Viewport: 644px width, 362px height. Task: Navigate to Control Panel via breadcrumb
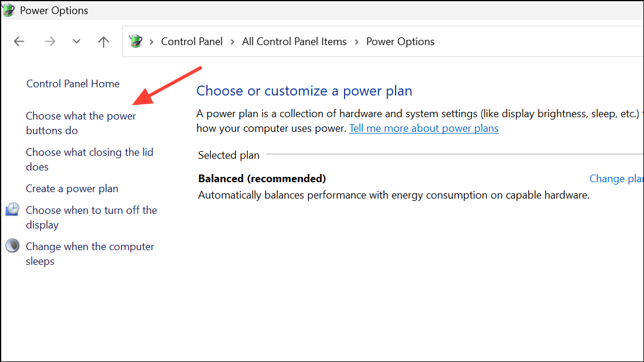tap(192, 41)
